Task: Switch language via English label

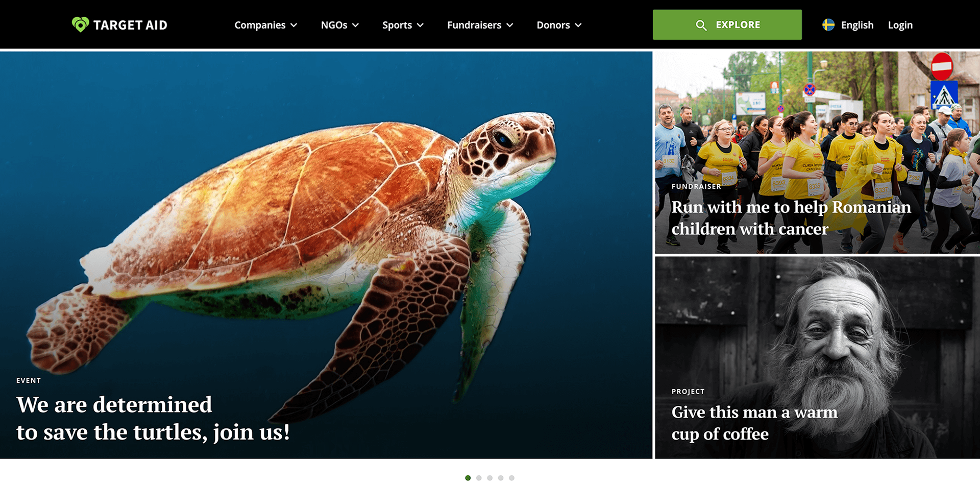Action: [857, 25]
